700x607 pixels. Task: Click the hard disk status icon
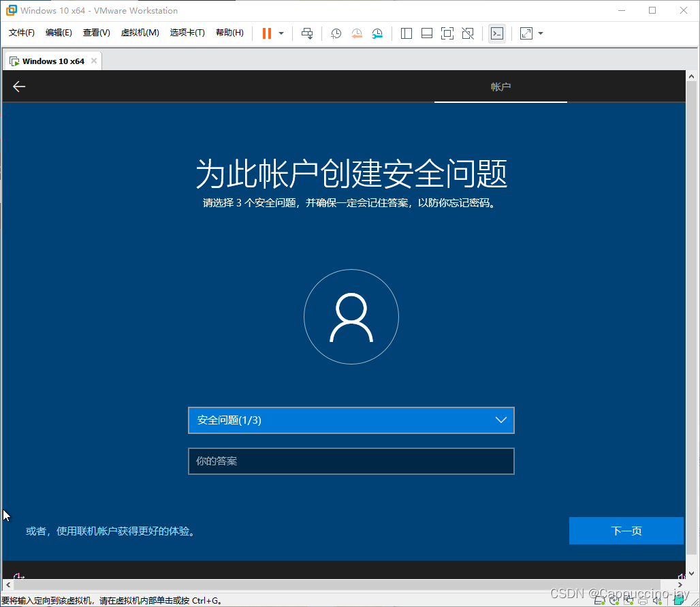[599, 600]
